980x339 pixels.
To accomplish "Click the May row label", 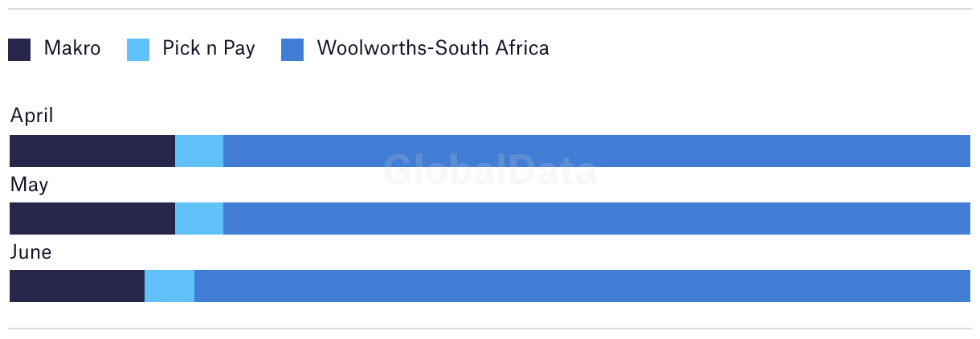I will coord(29,186).
